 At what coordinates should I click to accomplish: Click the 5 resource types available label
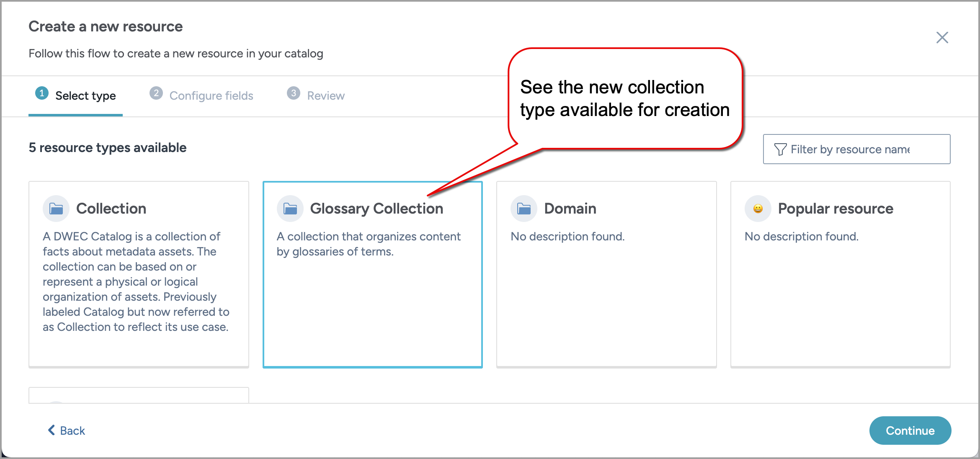108,148
